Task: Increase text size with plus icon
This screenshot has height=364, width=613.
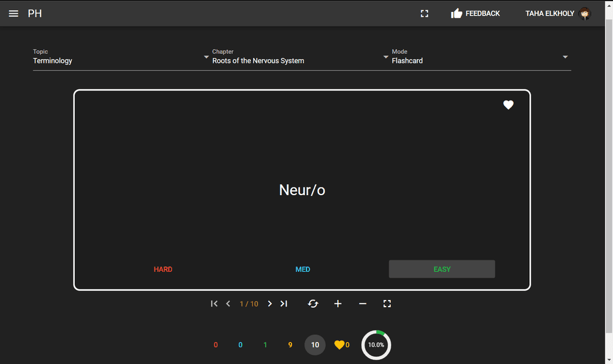Action: coord(338,304)
